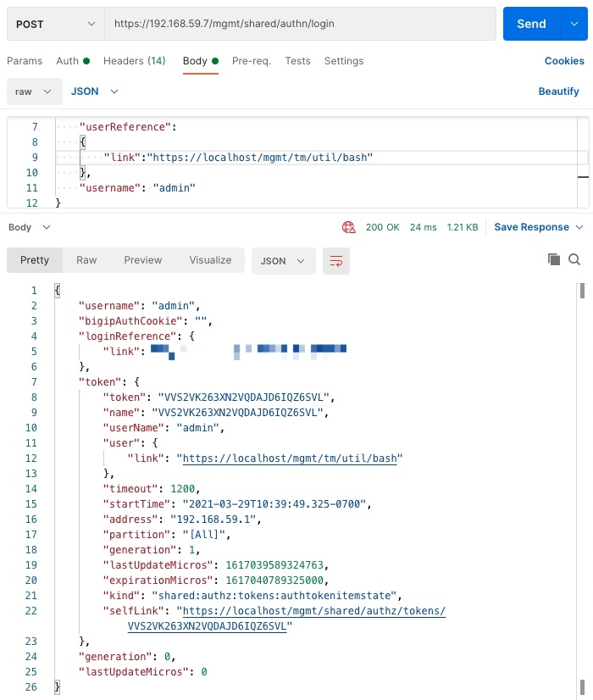Open the response Body section dropdown

30,227
